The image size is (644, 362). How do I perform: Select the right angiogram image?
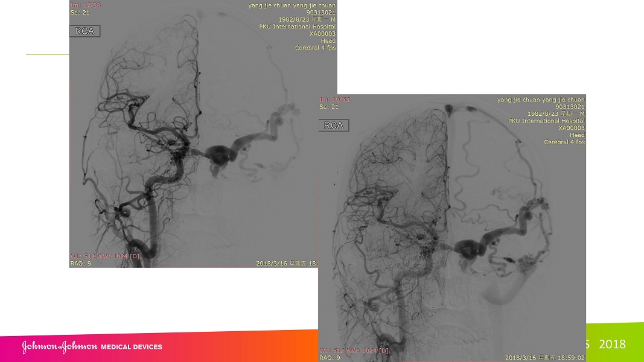452,241
